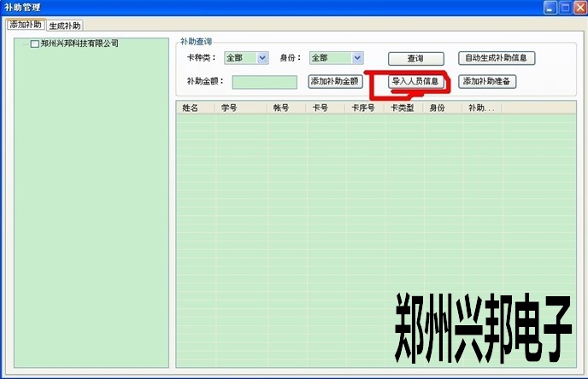Tick the 郑州兴邦科技有限公司 checkbox

(x=34, y=44)
